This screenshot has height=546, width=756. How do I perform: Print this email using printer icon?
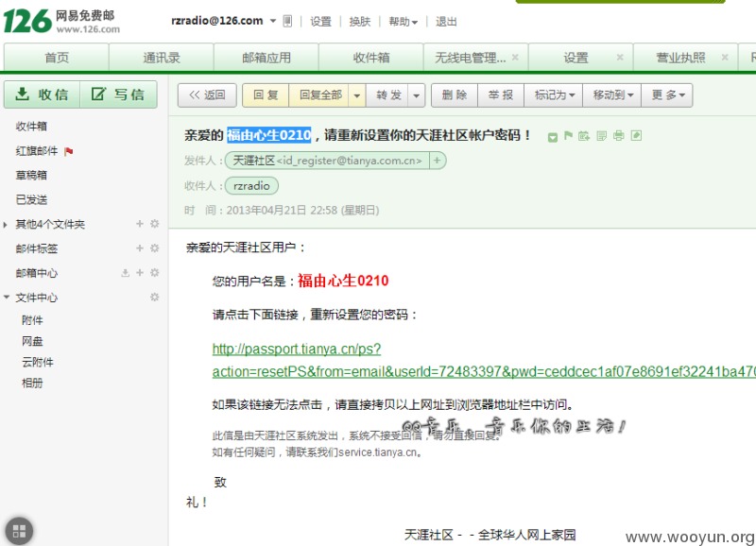coord(619,136)
